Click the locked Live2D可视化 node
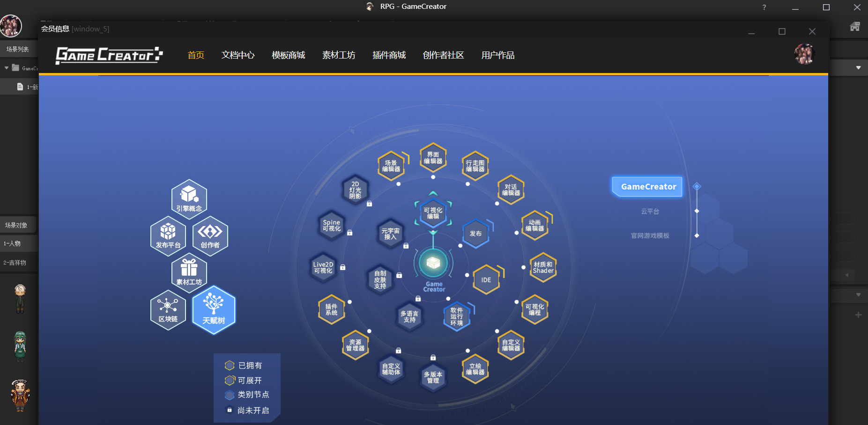The width and height of the screenshot is (868, 425). point(323,267)
